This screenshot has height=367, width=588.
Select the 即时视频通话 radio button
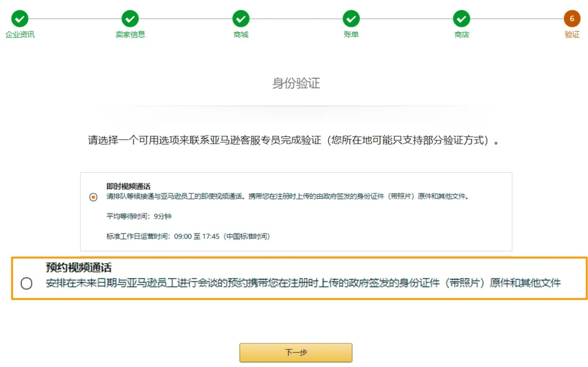[x=94, y=197]
